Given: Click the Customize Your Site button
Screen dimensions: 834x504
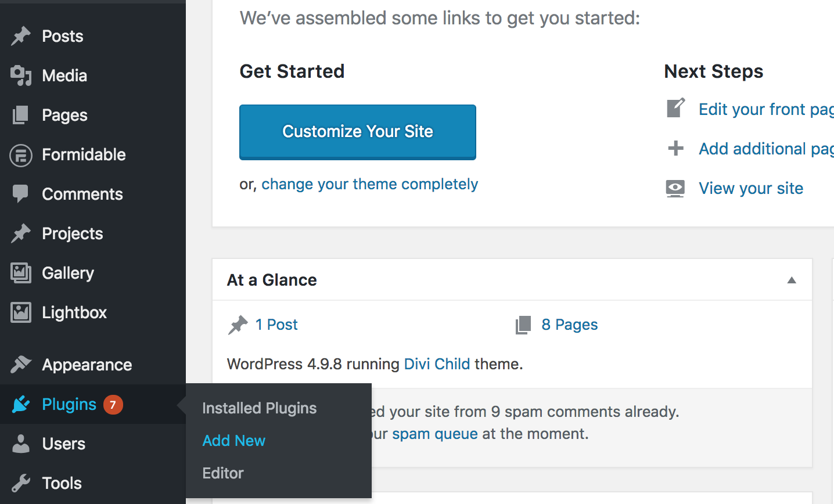Looking at the screenshot, I should tap(358, 132).
